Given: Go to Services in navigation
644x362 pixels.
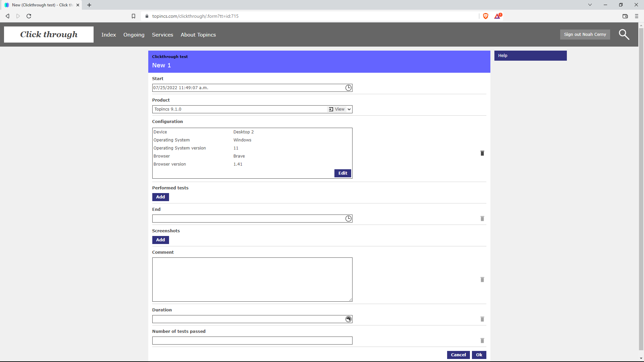Looking at the screenshot, I should point(162,35).
